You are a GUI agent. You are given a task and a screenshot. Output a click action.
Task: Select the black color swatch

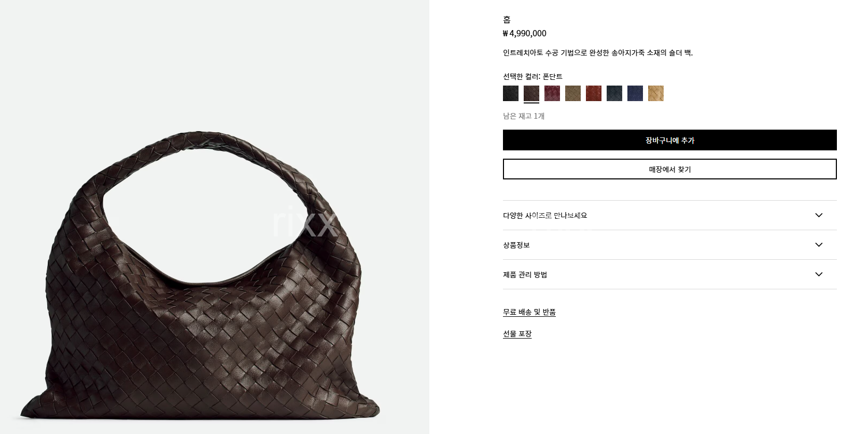point(511,93)
